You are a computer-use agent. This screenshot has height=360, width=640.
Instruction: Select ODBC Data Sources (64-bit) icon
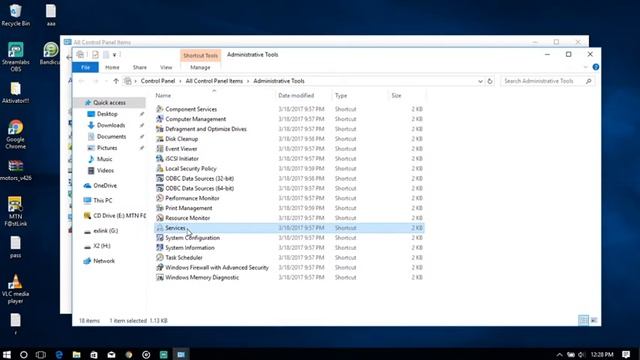coord(160,188)
